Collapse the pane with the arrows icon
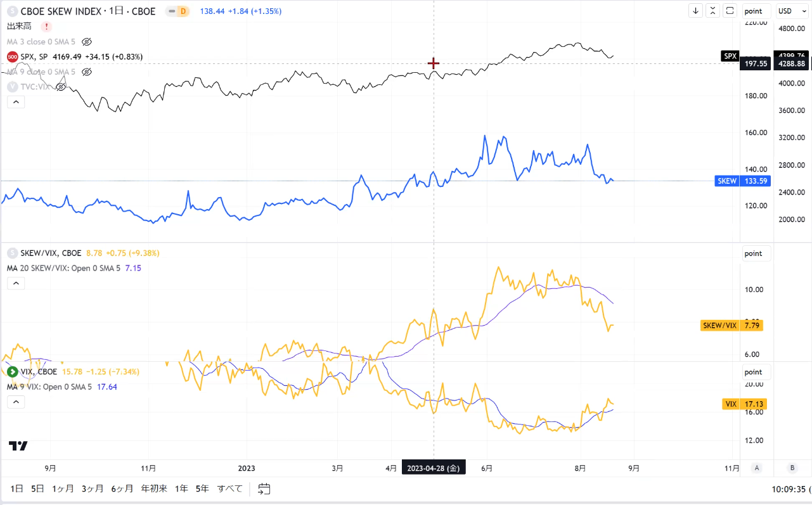Image resolution: width=812 pixels, height=505 pixels. (713, 11)
